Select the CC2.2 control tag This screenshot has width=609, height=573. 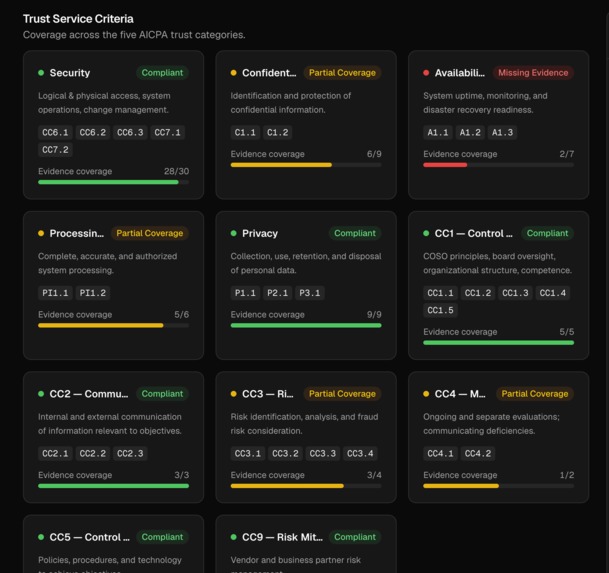pyautogui.click(x=92, y=453)
